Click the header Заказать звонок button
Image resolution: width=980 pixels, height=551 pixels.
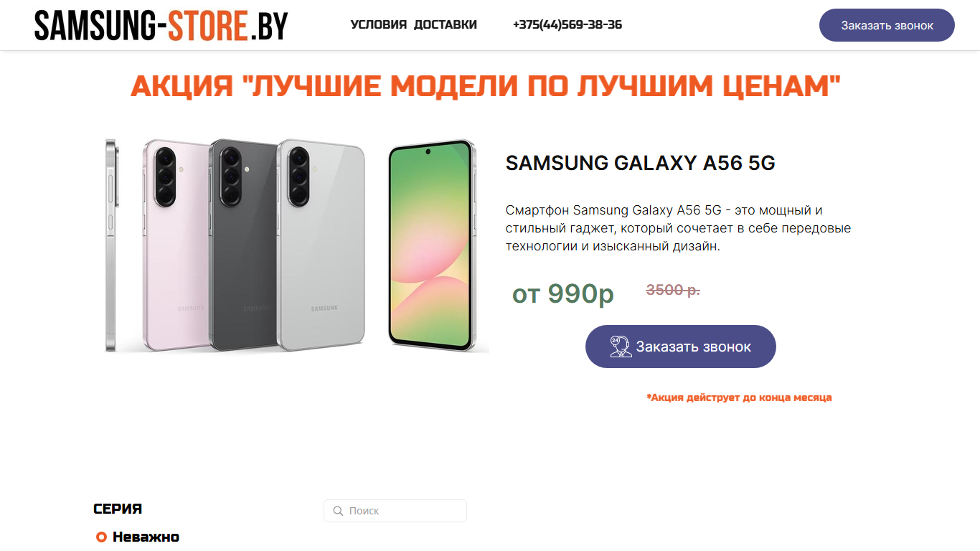tap(887, 25)
